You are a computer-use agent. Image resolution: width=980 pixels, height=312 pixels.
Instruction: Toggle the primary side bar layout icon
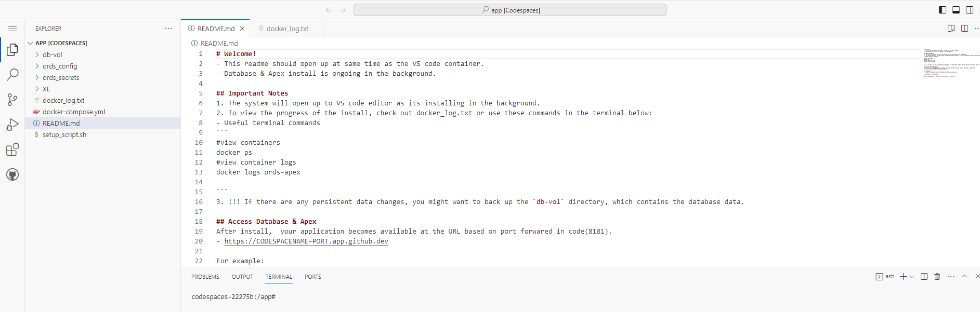pos(943,10)
